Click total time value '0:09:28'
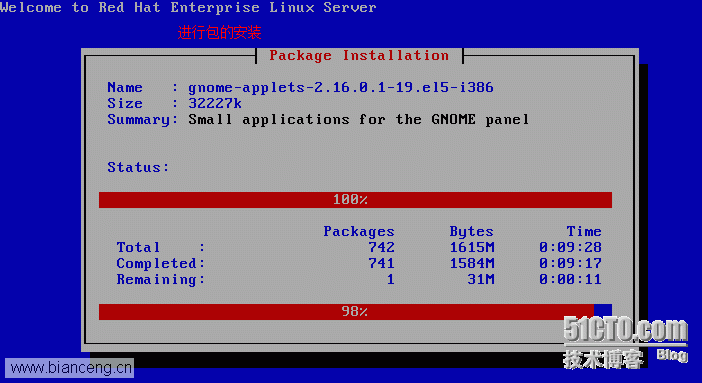 [x=571, y=247]
